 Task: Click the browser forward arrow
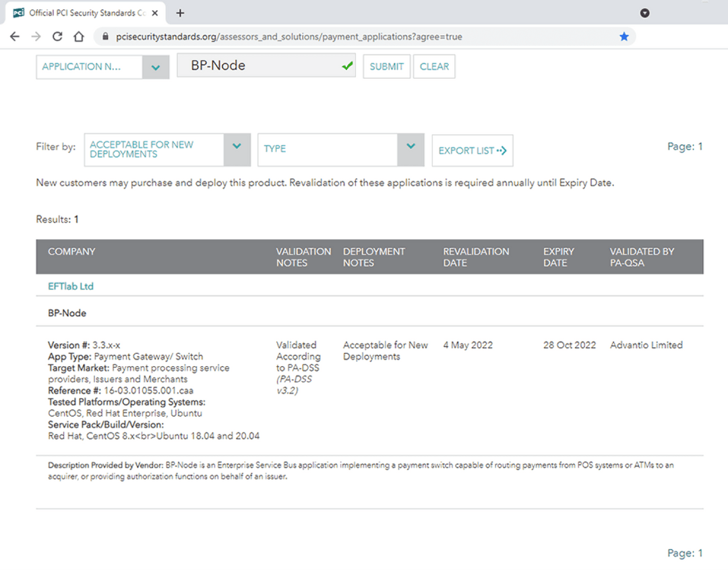(36, 36)
